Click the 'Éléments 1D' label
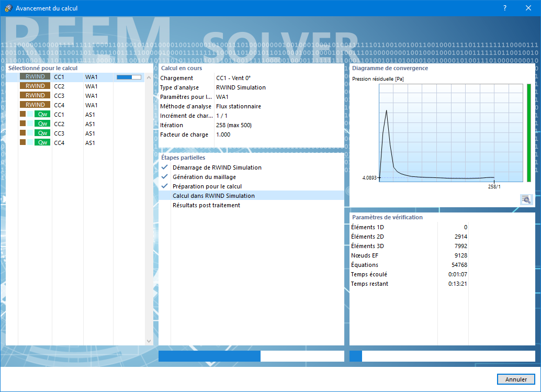The width and height of the screenshot is (541, 392). pyautogui.click(x=367, y=227)
